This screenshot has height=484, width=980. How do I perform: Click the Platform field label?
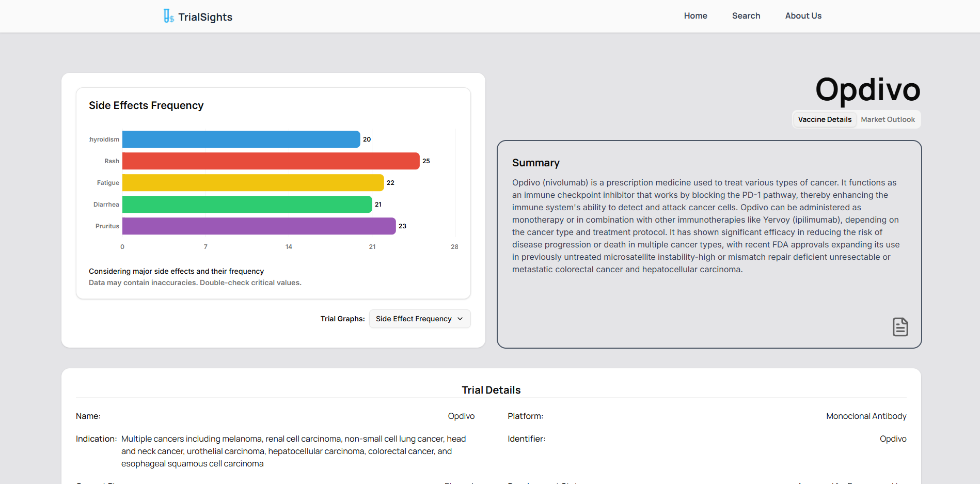[525, 416]
